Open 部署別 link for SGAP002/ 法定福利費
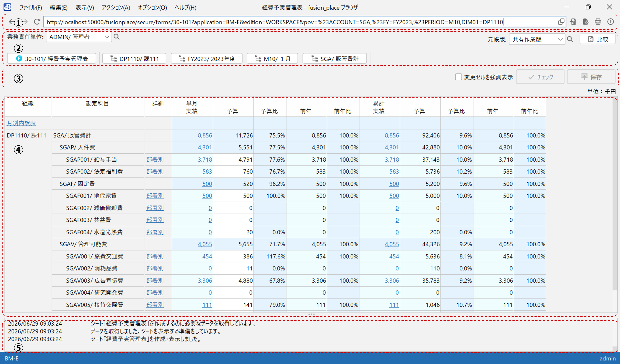Viewport: 620px width, 364px height. tap(155, 171)
